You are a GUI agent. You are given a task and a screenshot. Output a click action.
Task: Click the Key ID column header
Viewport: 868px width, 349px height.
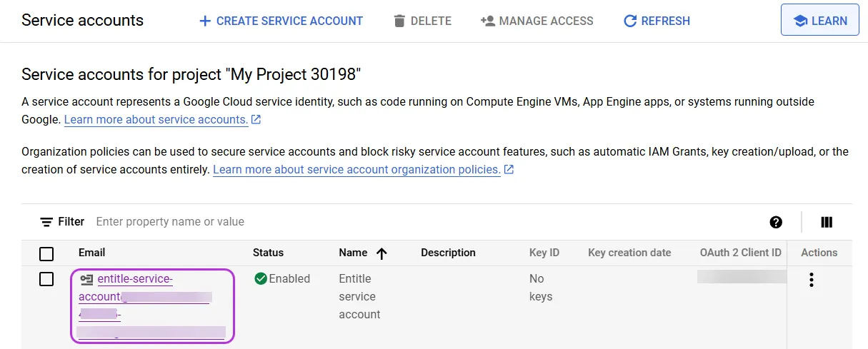tap(544, 253)
